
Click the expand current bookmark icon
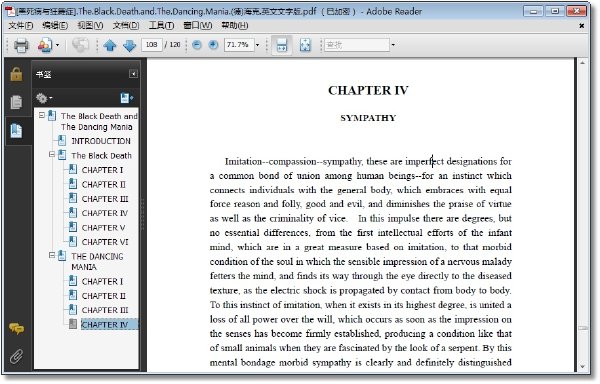(x=127, y=98)
